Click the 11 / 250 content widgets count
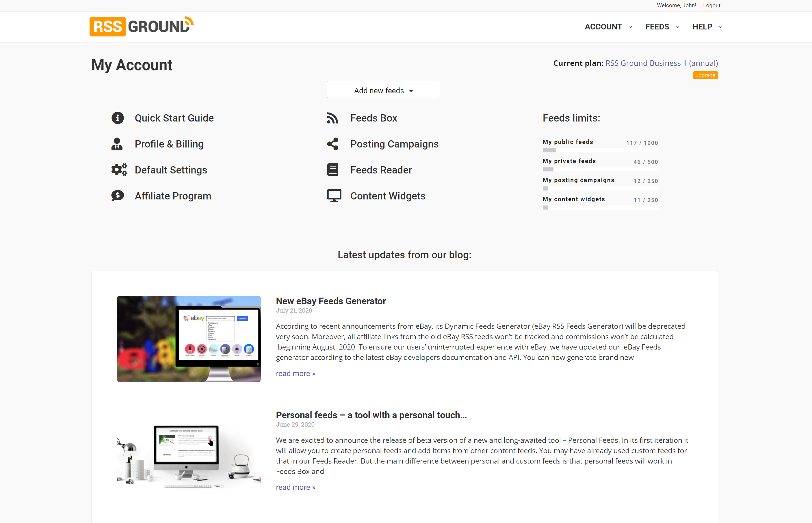 646,200
